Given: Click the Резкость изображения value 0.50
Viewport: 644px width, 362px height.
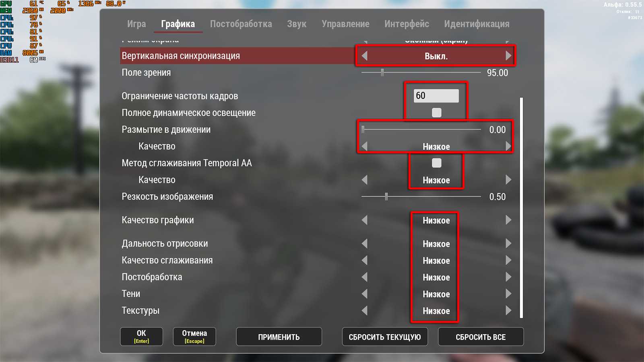Looking at the screenshot, I should 497,197.
